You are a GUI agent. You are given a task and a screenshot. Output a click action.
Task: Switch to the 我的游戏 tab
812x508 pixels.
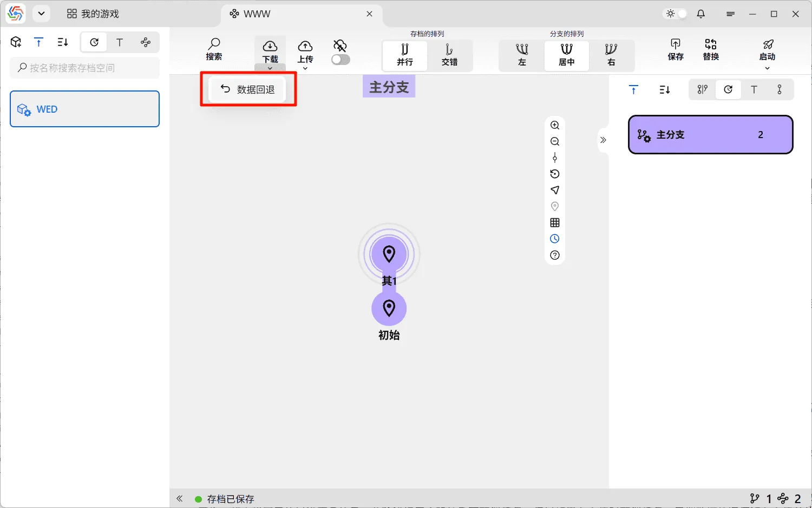[91, 14]
